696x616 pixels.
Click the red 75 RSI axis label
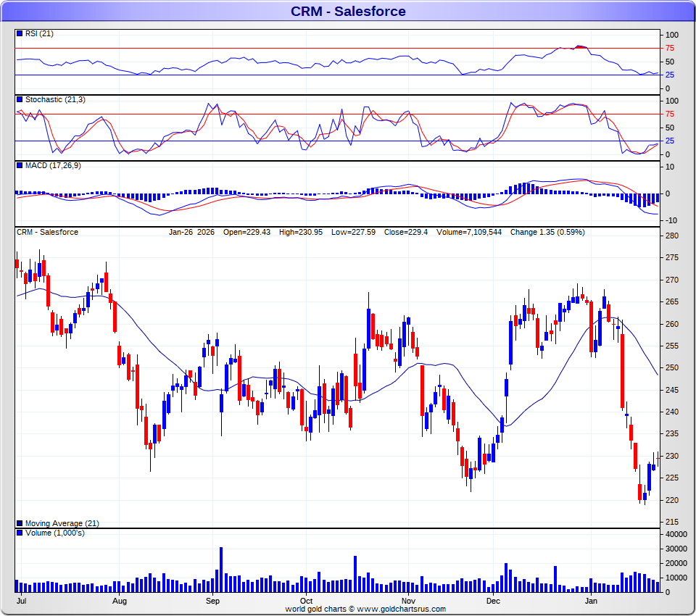tap(669, 48)
